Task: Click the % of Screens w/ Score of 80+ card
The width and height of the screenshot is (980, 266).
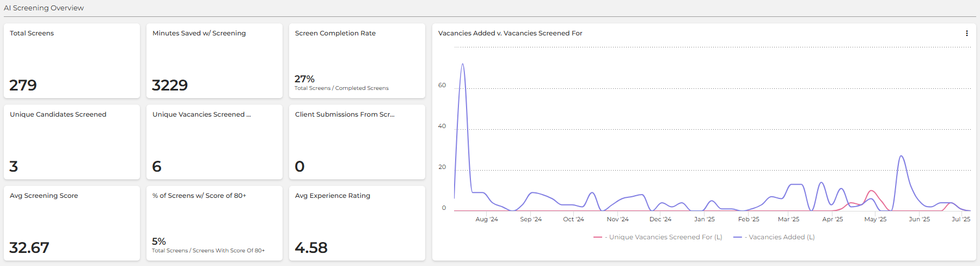Action: point(214,223)
